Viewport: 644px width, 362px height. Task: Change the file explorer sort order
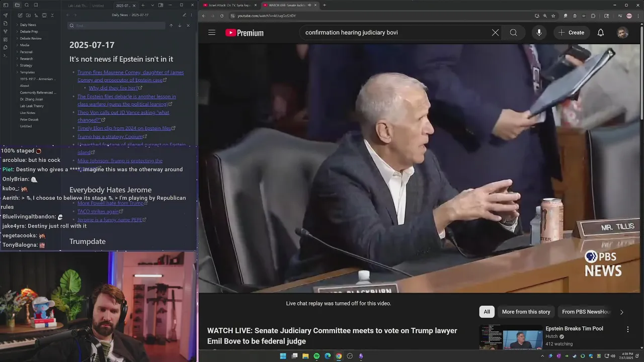(36, 16)
